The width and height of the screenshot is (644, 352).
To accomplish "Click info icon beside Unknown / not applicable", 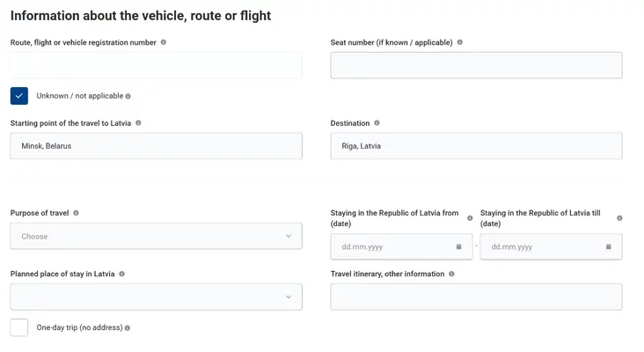I will (x=128, y=96).
